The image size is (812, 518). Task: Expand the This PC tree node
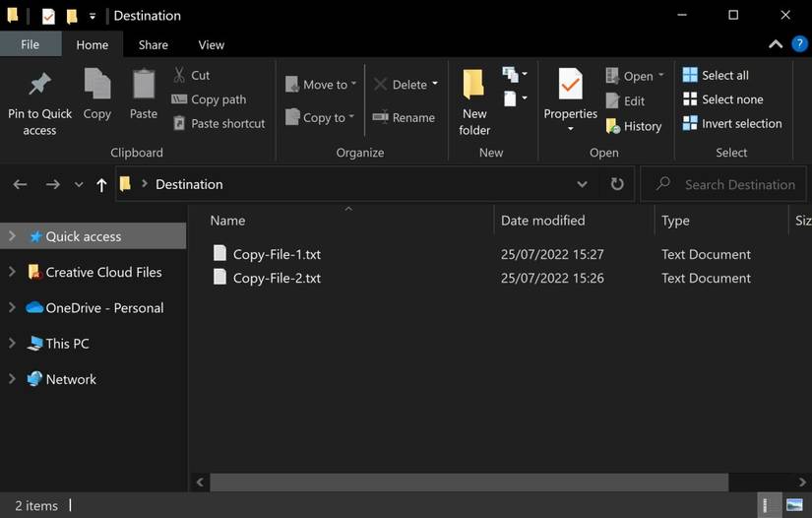[x=12, y=344]
